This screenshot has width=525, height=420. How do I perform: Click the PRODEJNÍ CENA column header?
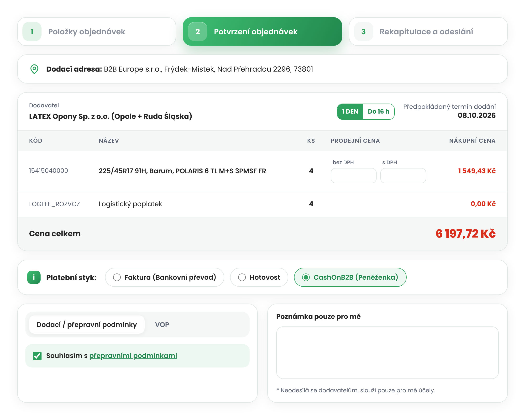coord(355,141)
